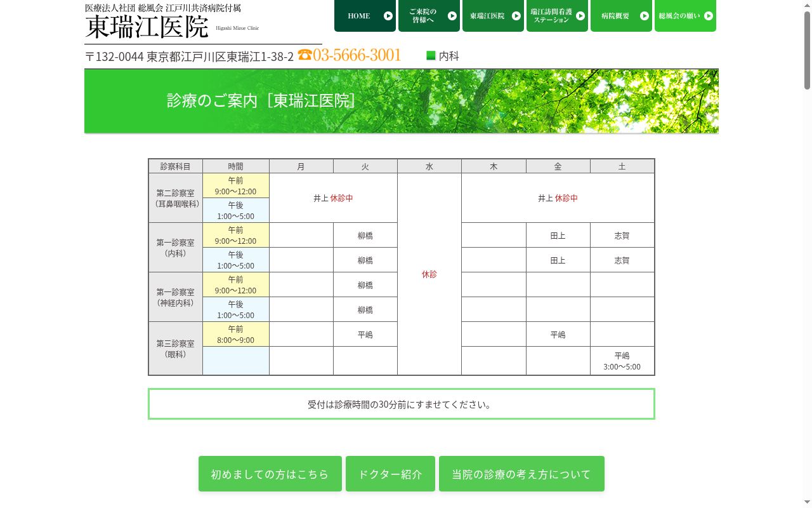
Task: Open the 東瑞江医院 navigation tab
Action: tap(493, 16)
